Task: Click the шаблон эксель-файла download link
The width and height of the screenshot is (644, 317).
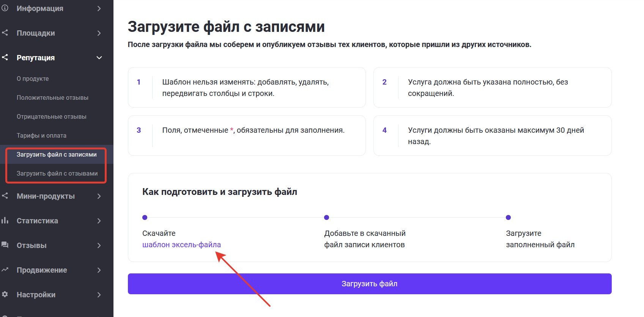Action: click(x=181, y=245)
